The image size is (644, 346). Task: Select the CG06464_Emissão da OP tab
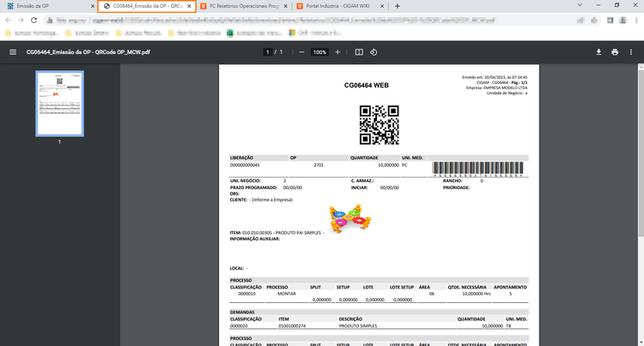point(147,6)
